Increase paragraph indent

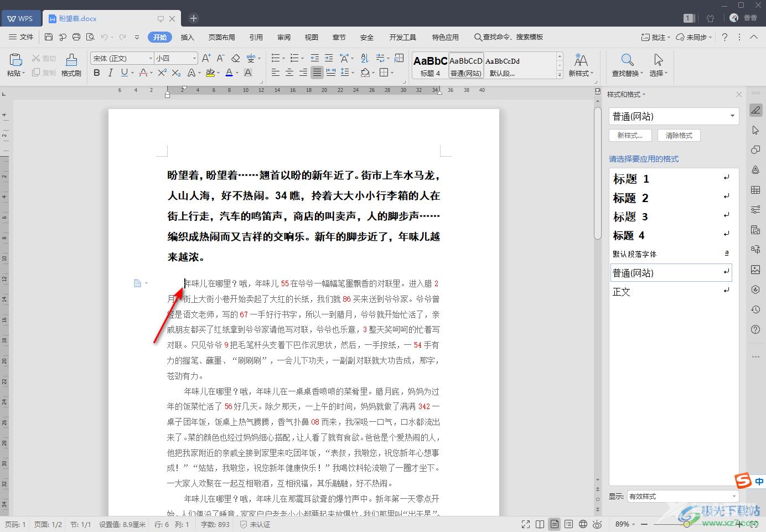[x=329, y=58]
